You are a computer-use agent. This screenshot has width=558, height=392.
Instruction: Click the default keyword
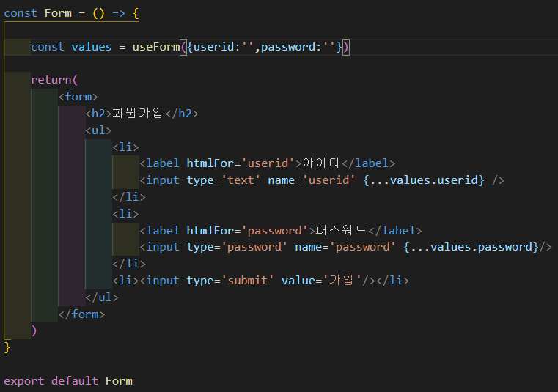pyautogui.click(x=75, y=381)
